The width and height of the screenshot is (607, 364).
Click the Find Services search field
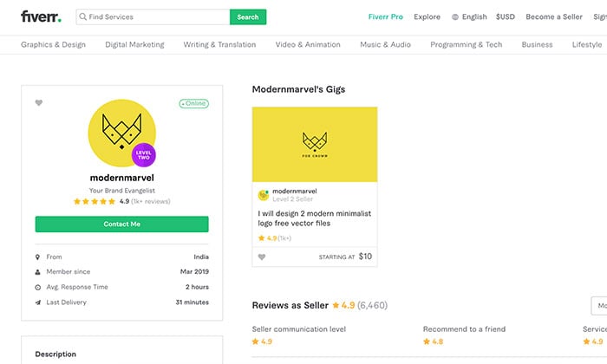[153, 17]
